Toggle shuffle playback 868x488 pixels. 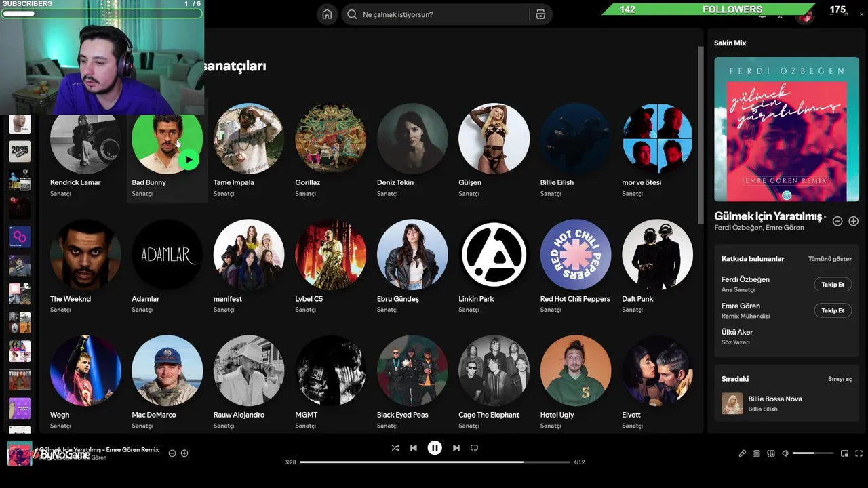click(x=395, y=448)
